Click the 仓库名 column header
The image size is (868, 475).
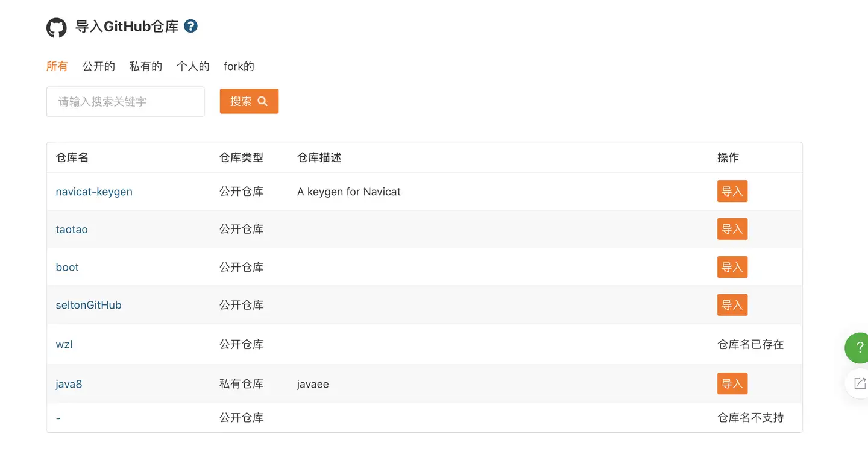[x=72, y=157]
